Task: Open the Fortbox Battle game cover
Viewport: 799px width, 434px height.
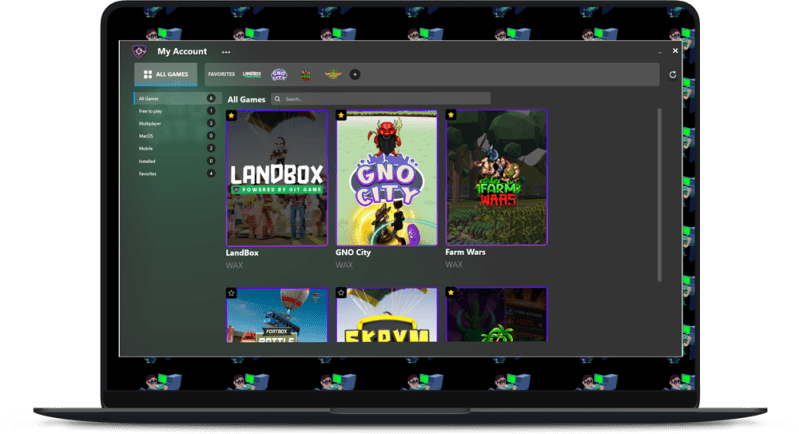Action: pyautogui.click(x=277, y=315)
